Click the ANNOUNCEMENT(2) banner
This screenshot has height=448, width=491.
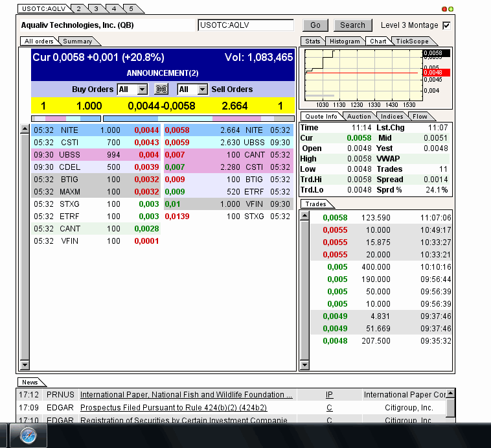click(163, 73)
